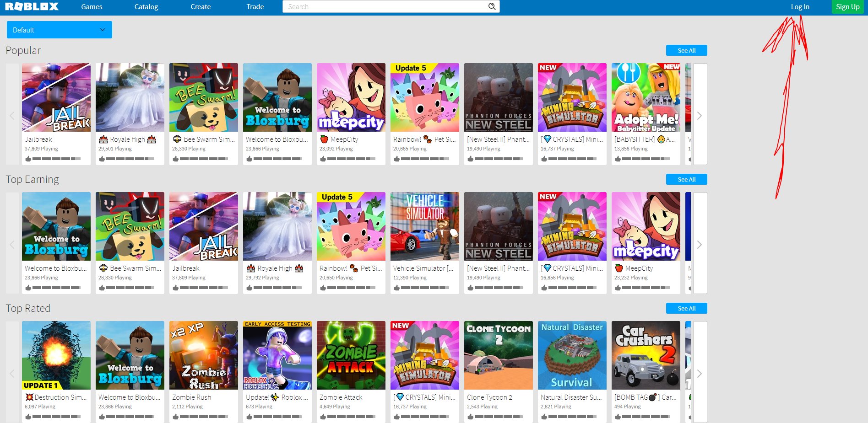Click thumbs-up icon under Roblox High School 2
Image resolution: width=868 pixels, height=423 pixels.
(250, 417)
